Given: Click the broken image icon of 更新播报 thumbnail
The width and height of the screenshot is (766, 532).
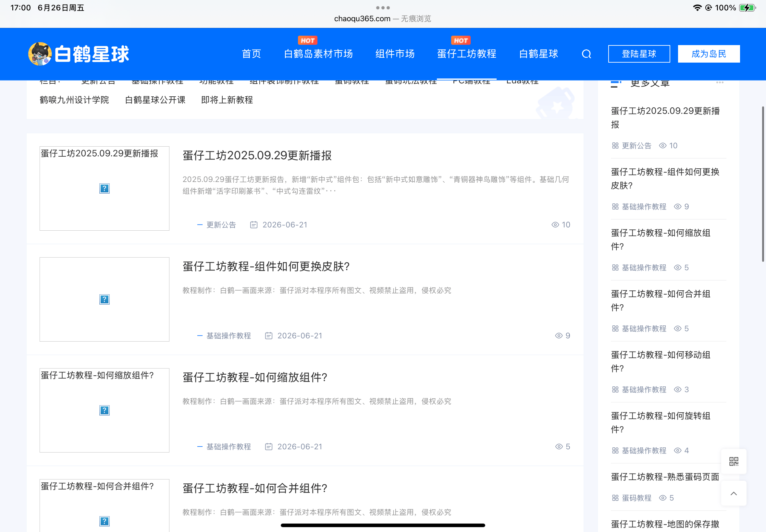Looking at the screenshot, I should pyautogui.click(x=105, y=189).
